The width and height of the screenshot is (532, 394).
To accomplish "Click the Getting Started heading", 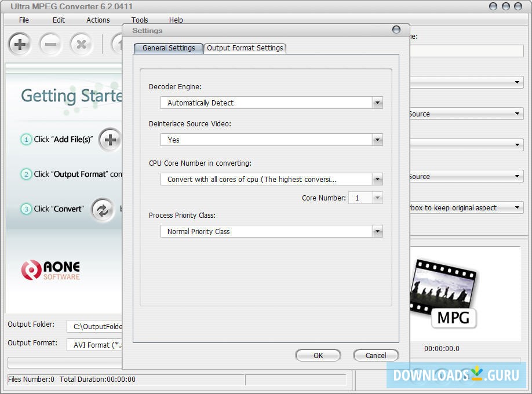I will (x=72, y=96).
